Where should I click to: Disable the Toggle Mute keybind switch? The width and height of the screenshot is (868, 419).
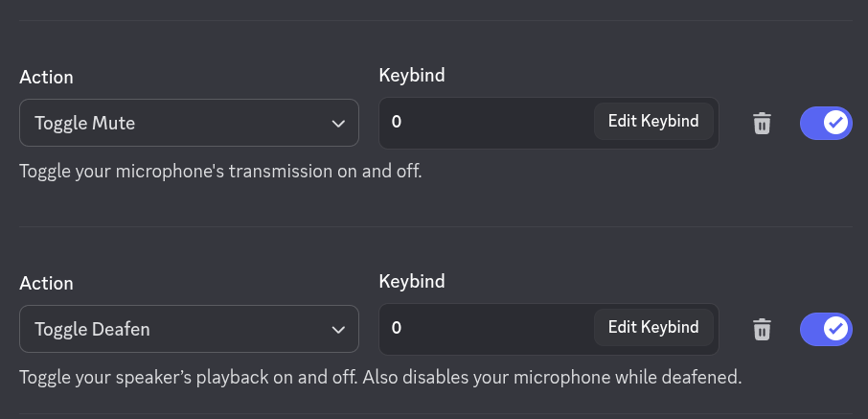tap(825, 123)
